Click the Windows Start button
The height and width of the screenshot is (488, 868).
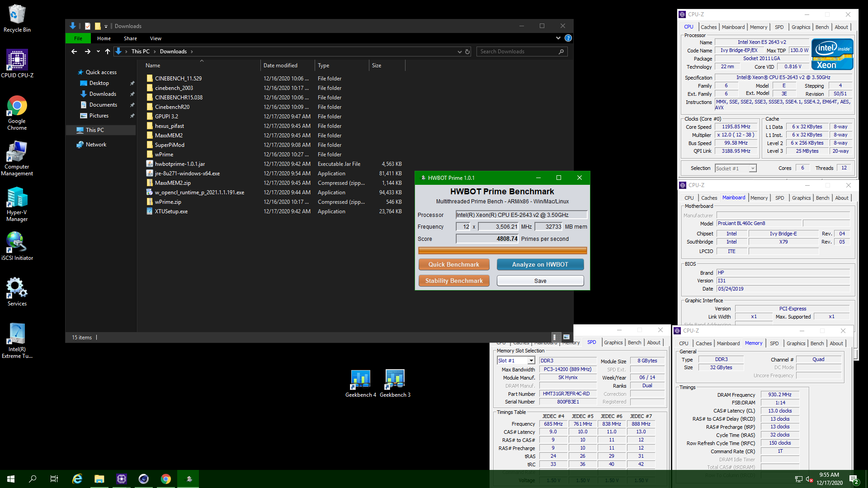click(x=11, y=479)
